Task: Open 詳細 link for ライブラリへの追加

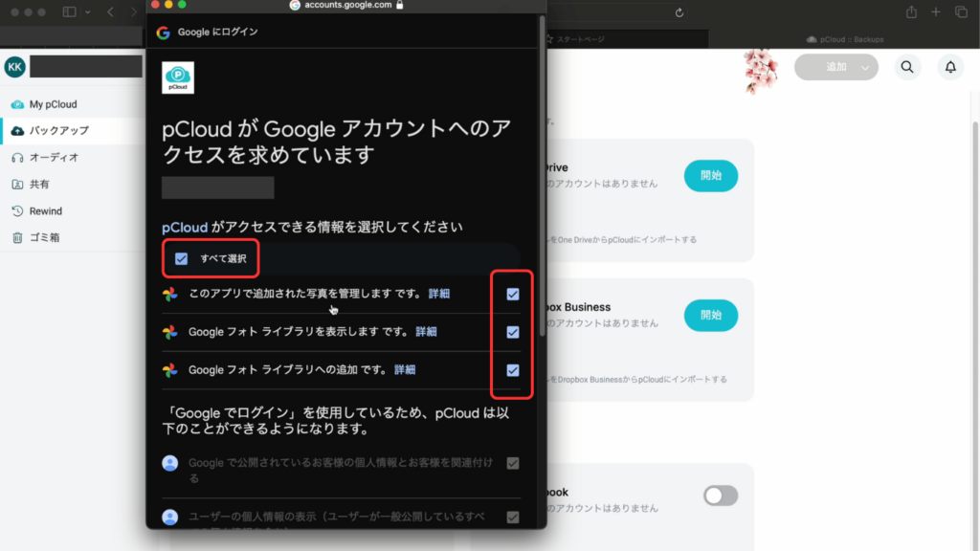Action: pyautogui.click(x=405, y=370)
